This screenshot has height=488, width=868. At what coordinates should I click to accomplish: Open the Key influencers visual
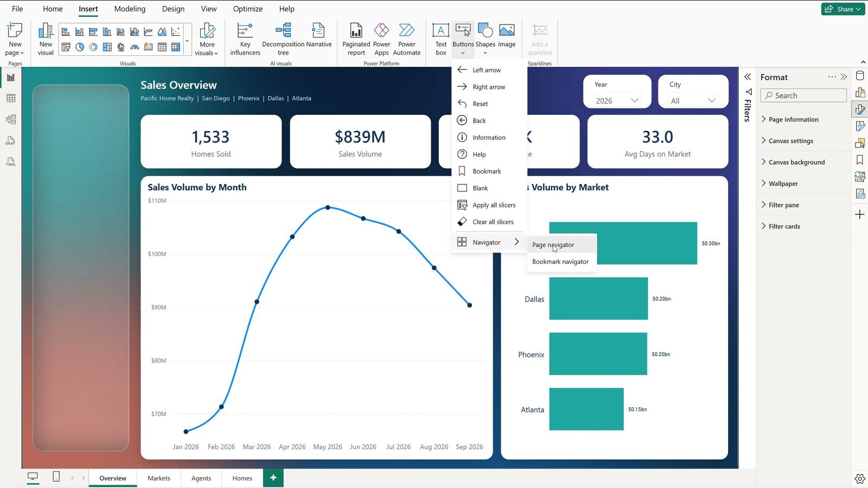245,38
